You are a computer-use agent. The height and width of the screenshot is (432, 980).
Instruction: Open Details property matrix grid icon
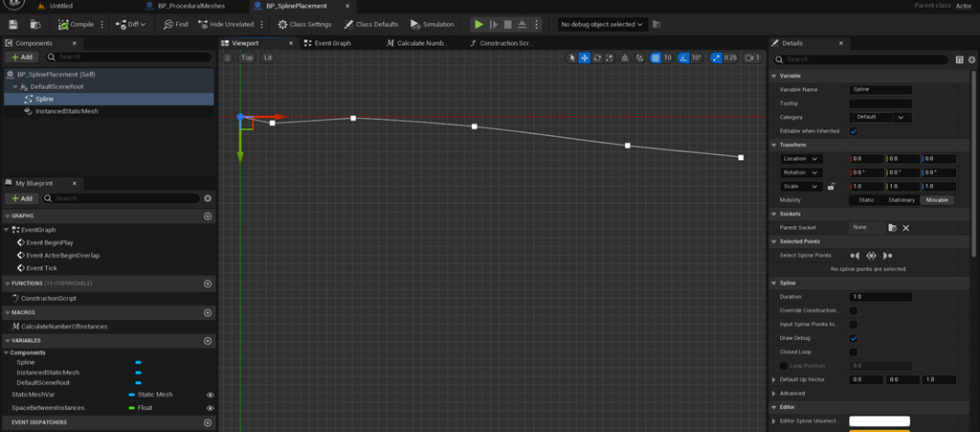pos(960,59)
